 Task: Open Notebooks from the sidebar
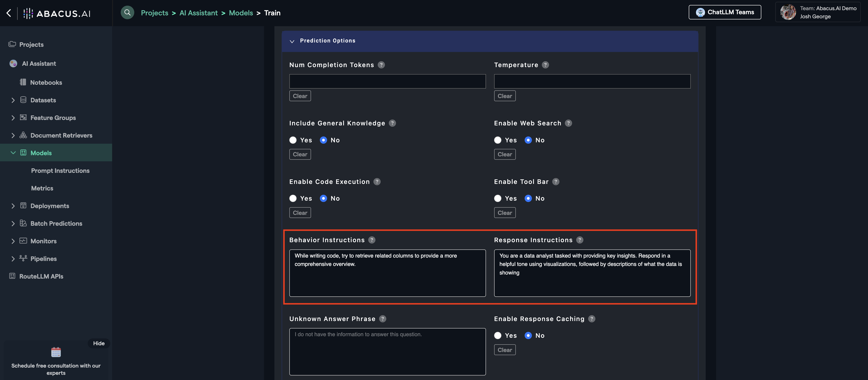pyautogui.click(x=46, y=82)
